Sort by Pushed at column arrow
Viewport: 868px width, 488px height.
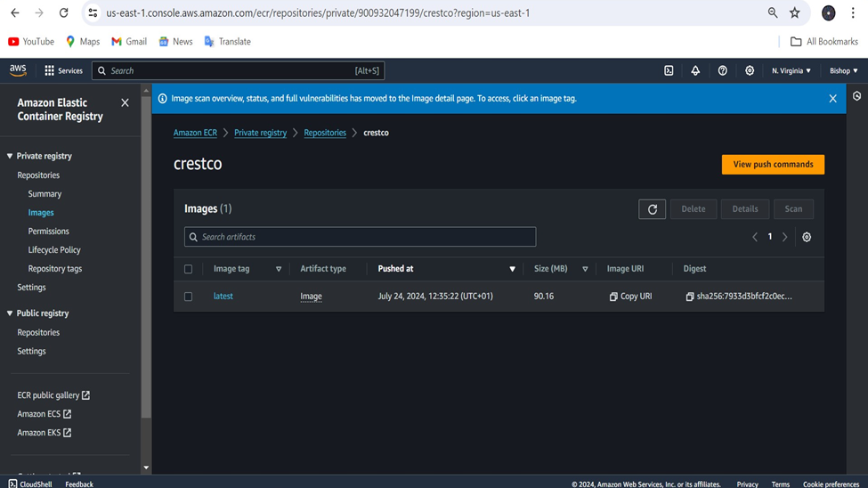click(x=512, y=269)
